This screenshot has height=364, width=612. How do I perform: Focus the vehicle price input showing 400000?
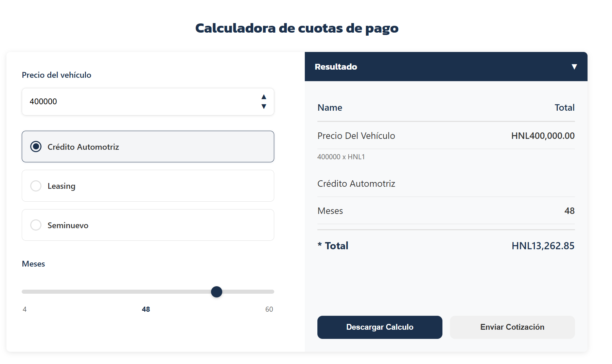coord(136,102)
